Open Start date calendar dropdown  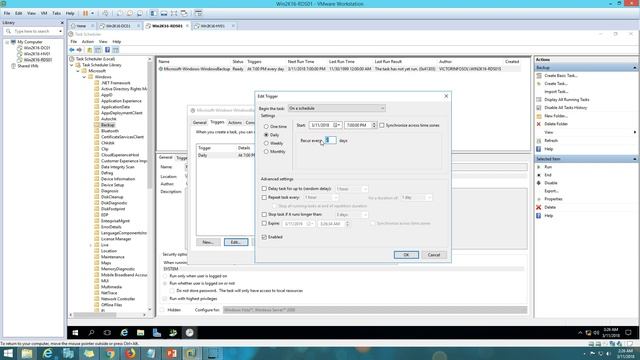[337, 125]
